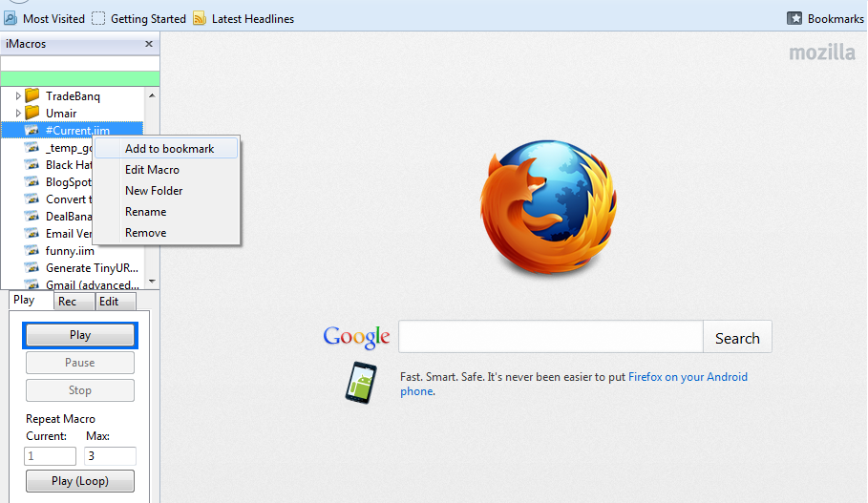Open the Latest Headlines RSS feed icon
Viewport: 868px width, 503px height.
200,18
